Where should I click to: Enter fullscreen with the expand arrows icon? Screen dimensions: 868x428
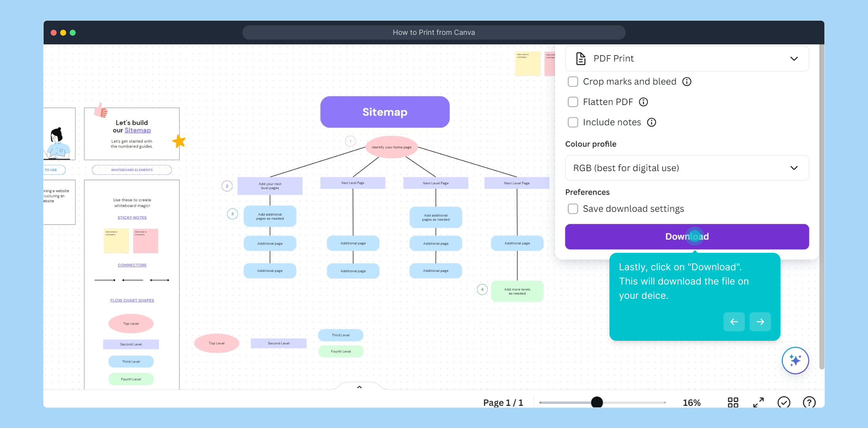758,402
